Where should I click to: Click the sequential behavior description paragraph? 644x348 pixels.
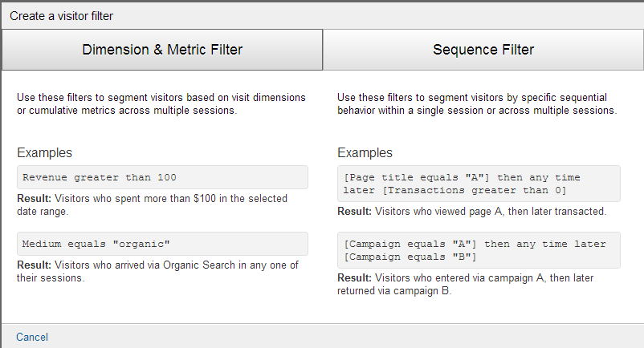click(477, 103)
